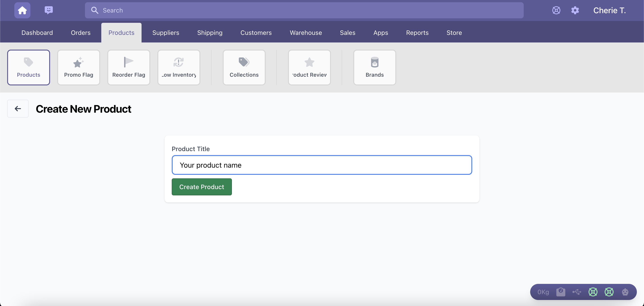This screenshot has width=644, height=306.
Task: Click the back arrow button
Action: point(18,108)
